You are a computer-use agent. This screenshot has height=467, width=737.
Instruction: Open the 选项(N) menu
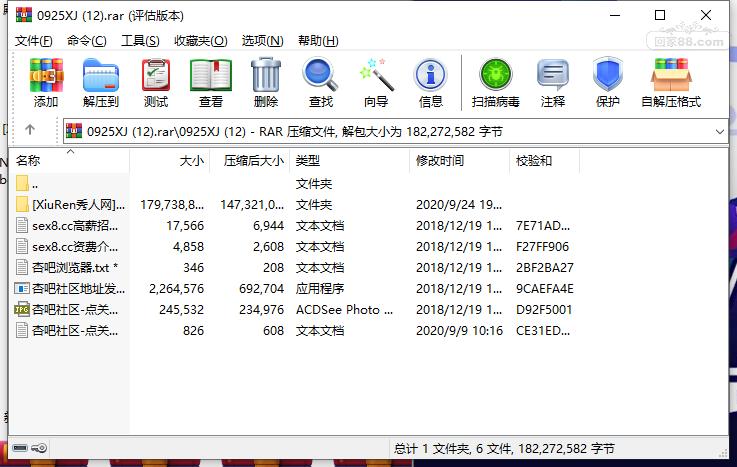click(262, 41)
